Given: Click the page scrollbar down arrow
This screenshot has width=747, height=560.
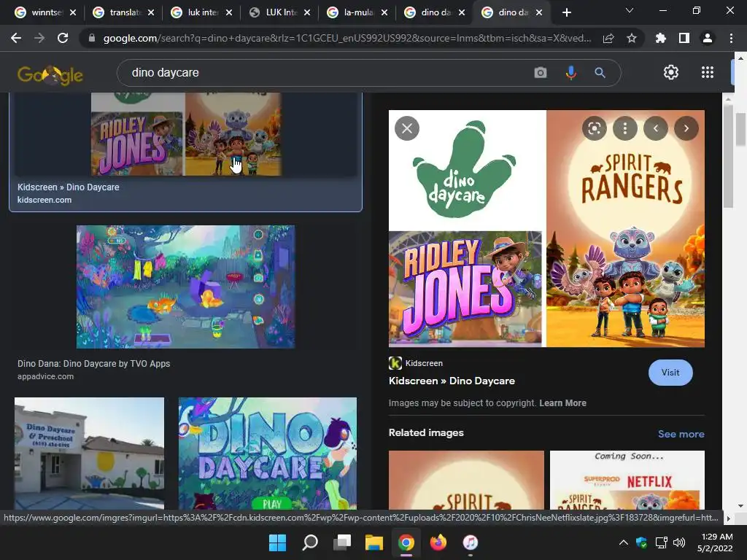Looking at the screenshot, I should [740, 506].
